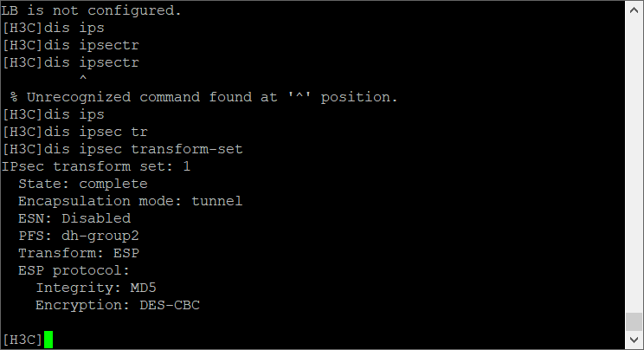Click the "LB is not configured." line
This screenshot has width=644, height=350.
coord(92,10)
